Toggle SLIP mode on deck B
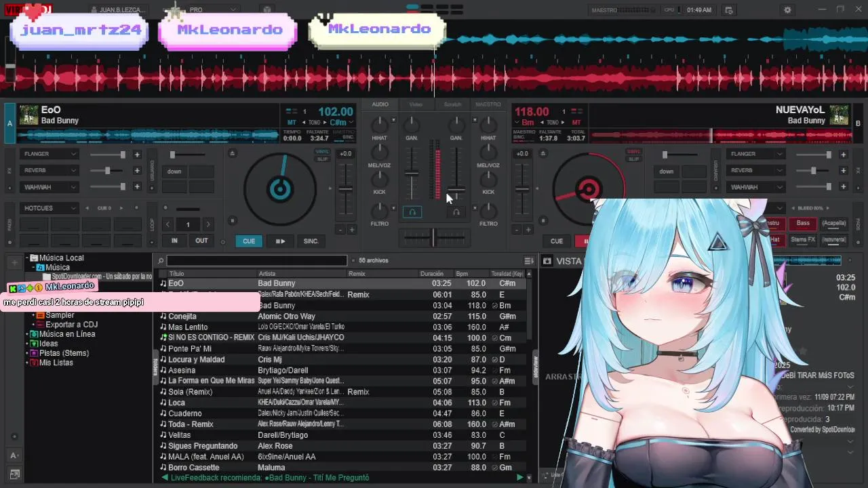 click(x=633, y=159)
